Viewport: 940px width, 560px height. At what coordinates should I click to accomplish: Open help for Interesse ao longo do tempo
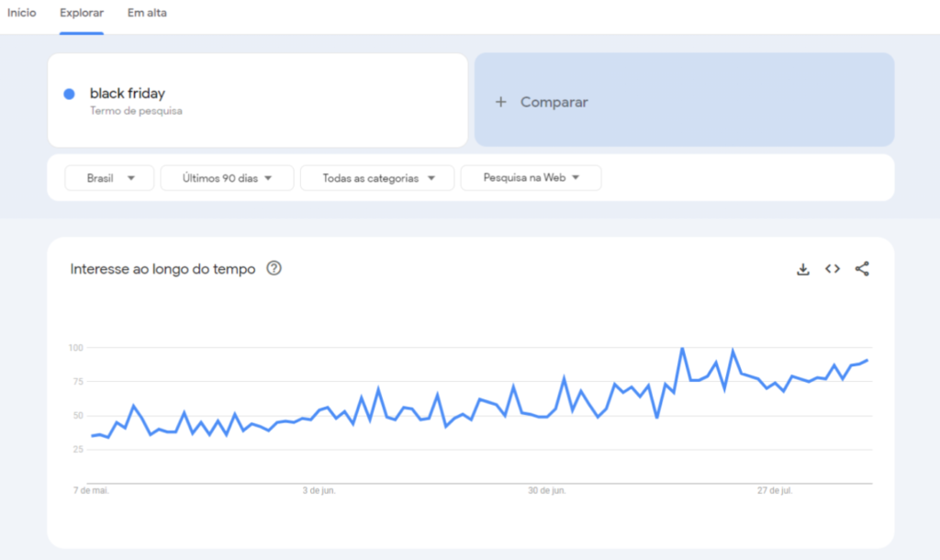point(274,269)
